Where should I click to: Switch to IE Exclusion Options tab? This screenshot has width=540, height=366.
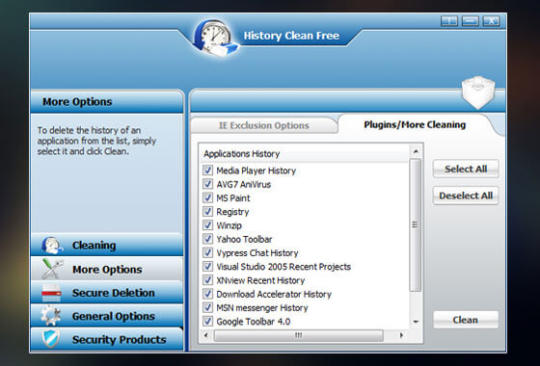pos(264,126)
